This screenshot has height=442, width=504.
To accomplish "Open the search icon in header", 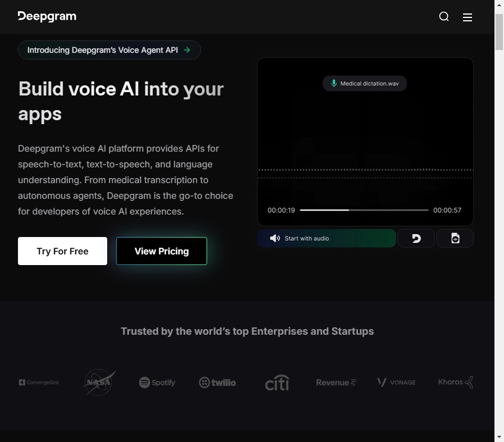I will [444, 16].
